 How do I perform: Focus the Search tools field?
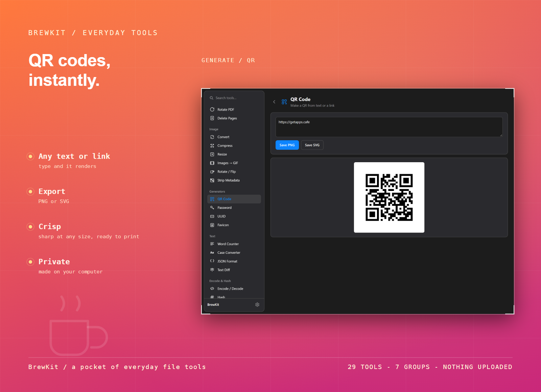pos(234,98)
